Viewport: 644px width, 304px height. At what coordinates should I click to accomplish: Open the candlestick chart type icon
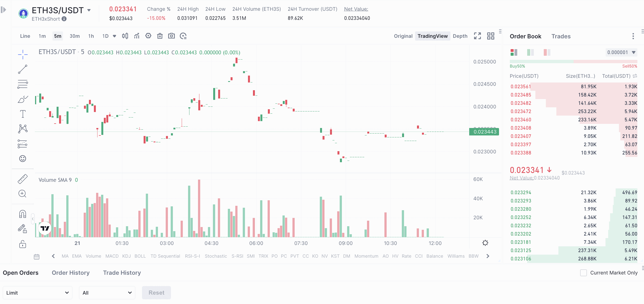[x=125, y=36]
